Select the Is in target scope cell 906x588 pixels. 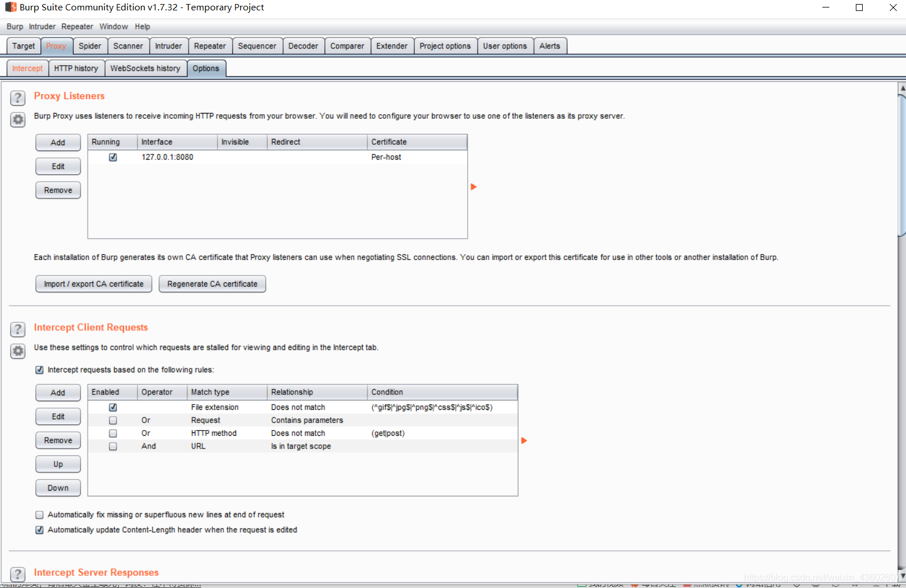click(x=317, y=446)
